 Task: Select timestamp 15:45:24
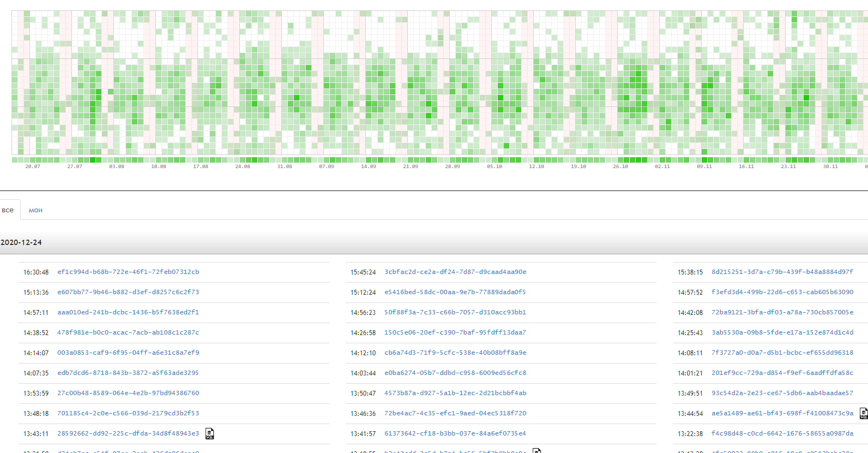click(x=363, y=272)
